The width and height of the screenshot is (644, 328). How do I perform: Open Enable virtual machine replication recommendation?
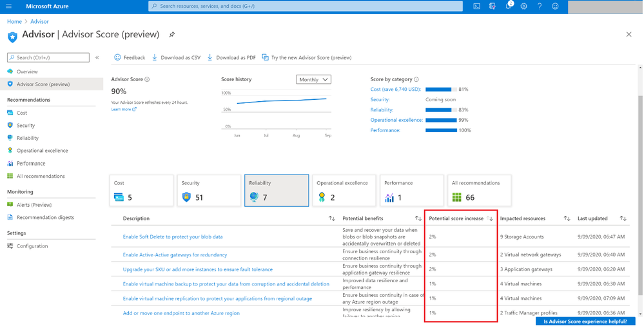pos(217,299)
